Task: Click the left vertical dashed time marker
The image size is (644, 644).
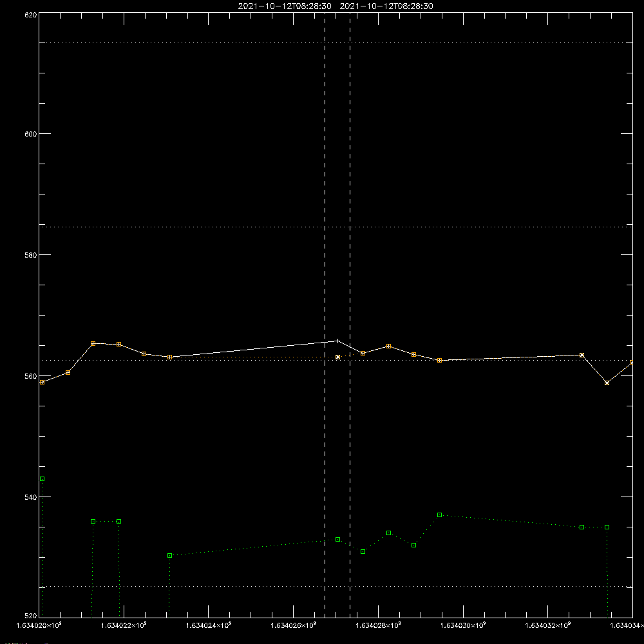Action: click(x=325, y=315)
